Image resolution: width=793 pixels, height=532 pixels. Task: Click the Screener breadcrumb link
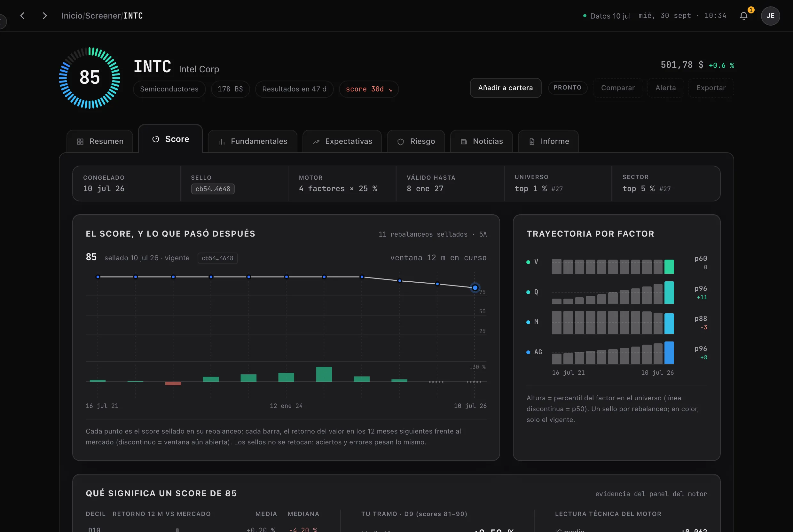click(x=103, y=16)
